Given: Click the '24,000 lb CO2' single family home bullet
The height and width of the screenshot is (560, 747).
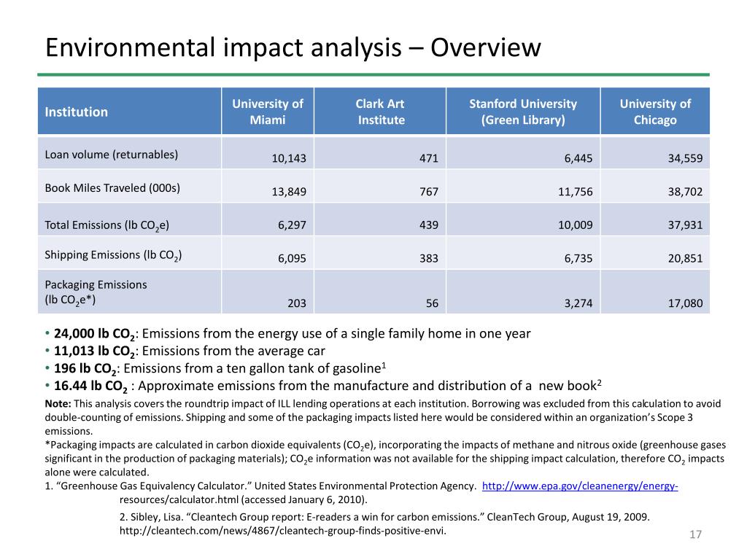Looking at the screenshot, I should (287, 334).
